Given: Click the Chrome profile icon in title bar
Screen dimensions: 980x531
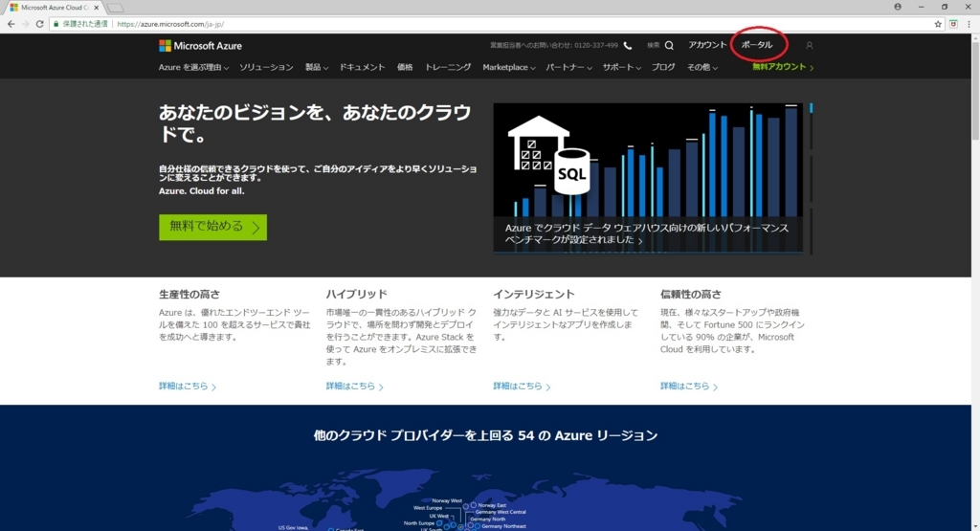Looking at the screenshot, I should tap(898, 7).
